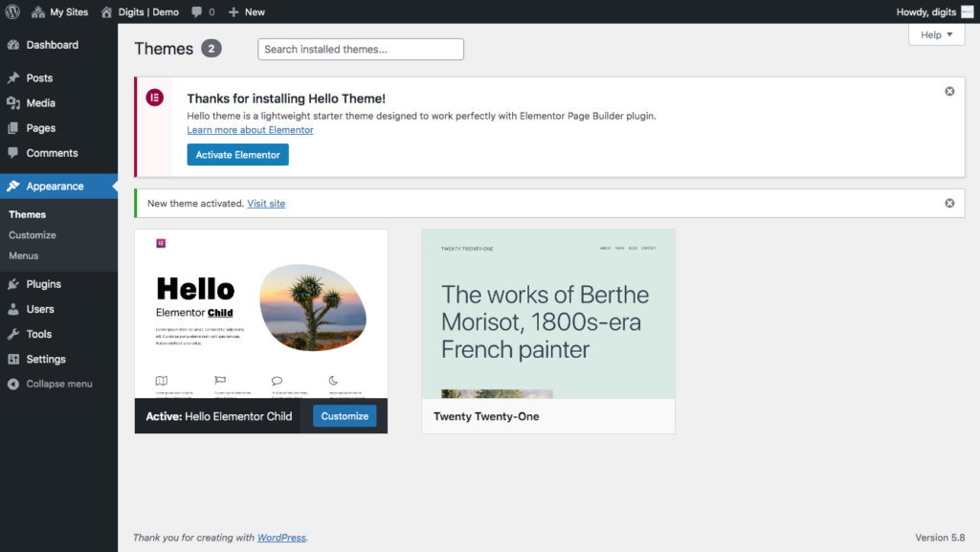Click the Comments sidebar speech icon
This screenshot has height=552, width=980.
(13, 153)
